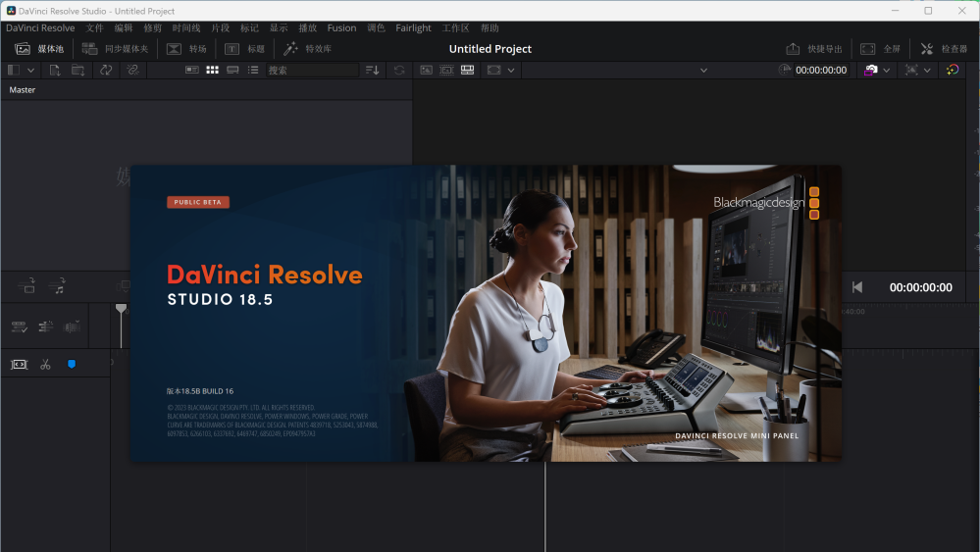Screen dimensions: 980x552
Task: Click the blue marker icon
Action: coord(72,364)
